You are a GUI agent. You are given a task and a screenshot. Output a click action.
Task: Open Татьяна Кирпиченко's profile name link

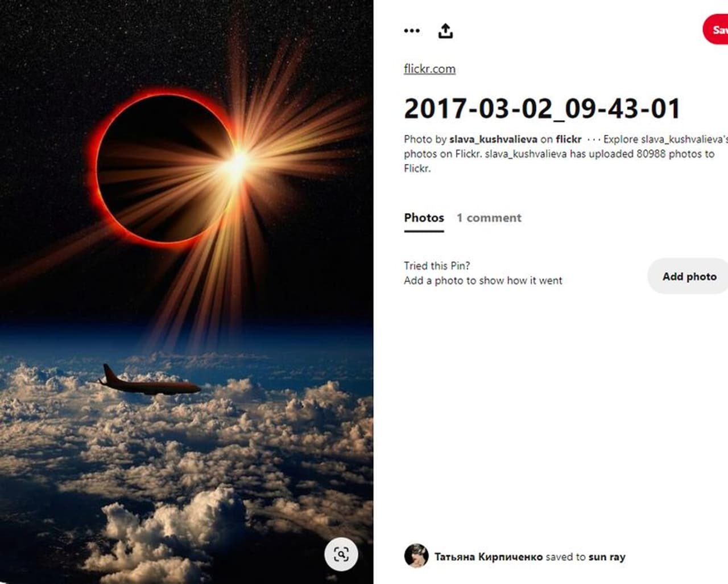pyautogui.click(x=488, y=557)
